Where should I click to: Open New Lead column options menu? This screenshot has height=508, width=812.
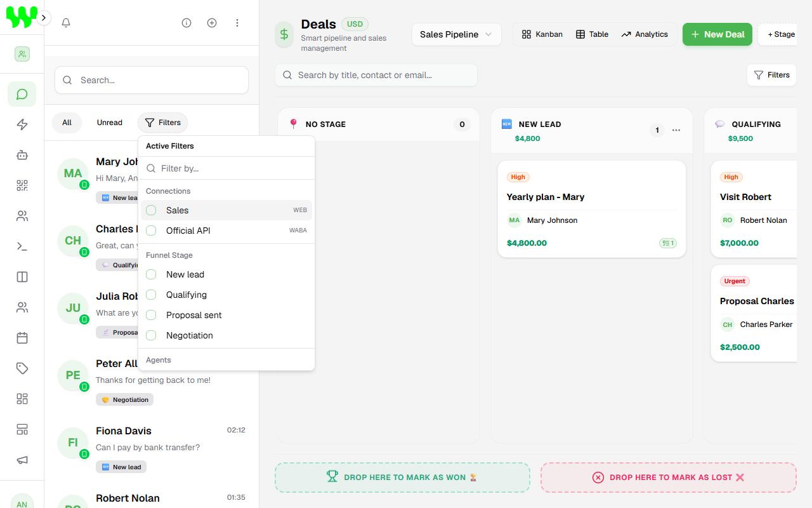pyautogui.click(x=676, y=130)
